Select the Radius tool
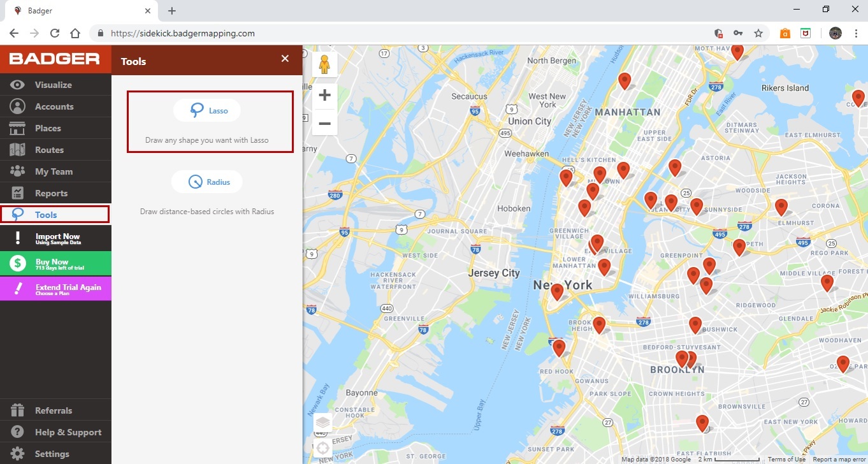The height and width of the screenshot is (464, 868). (x=206, y=181)
